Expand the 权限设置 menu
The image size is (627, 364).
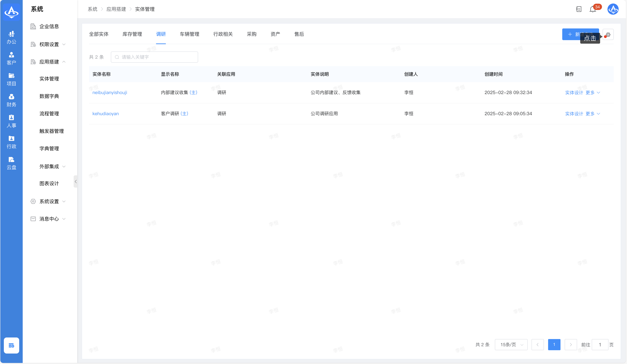click(49, 44)
